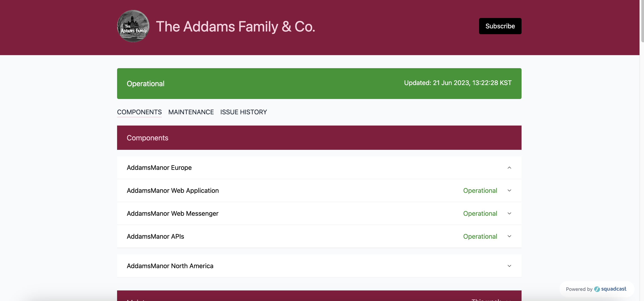Select the AddamsManor Europe group name

coord(159,168)
